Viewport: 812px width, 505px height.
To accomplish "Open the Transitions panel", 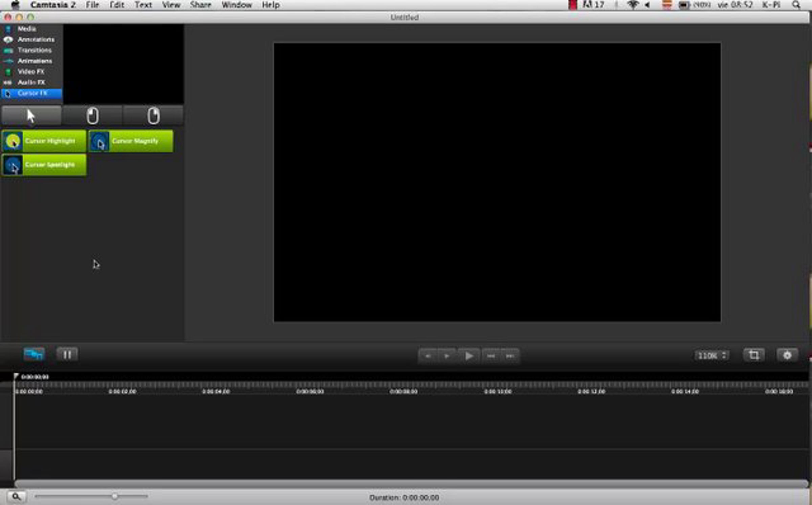I will (x=34, y=50).
